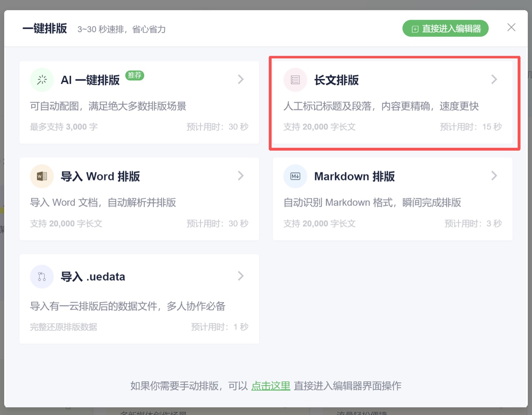Close the 一键排版 dialog with X

(511, 27)
